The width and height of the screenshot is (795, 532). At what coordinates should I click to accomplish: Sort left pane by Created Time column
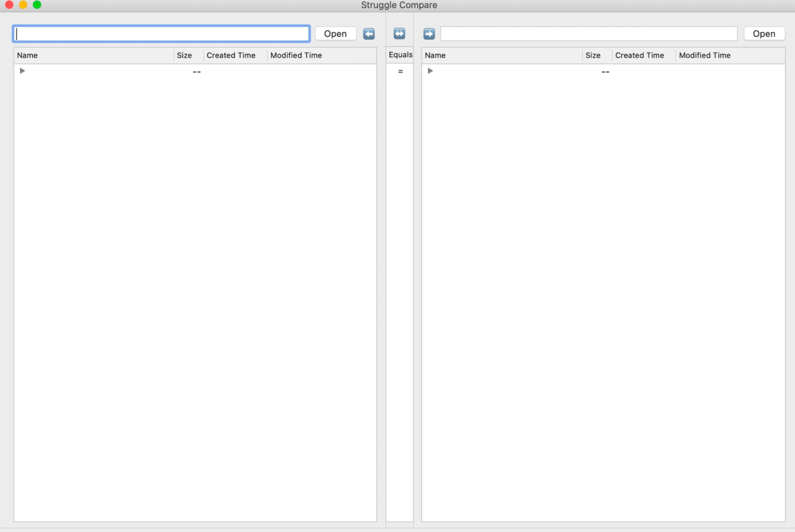pyautogui.click(x=235, y=55)
